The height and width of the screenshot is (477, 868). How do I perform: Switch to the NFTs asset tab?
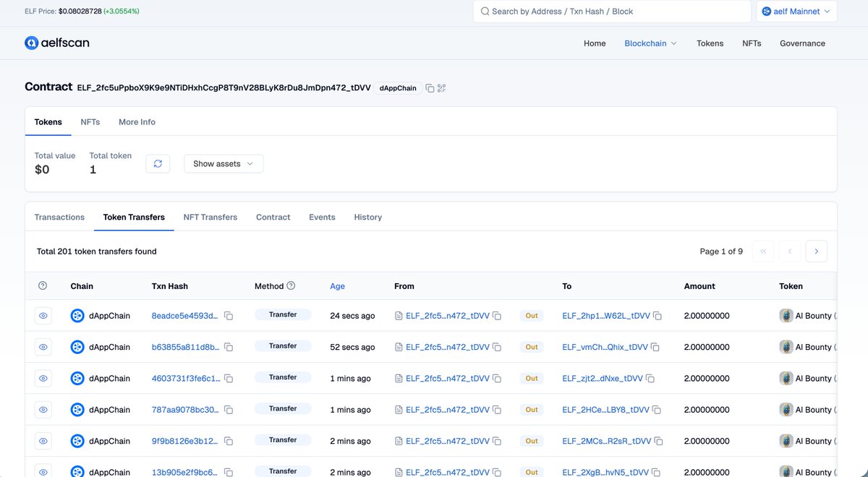(x=90, y=122)
